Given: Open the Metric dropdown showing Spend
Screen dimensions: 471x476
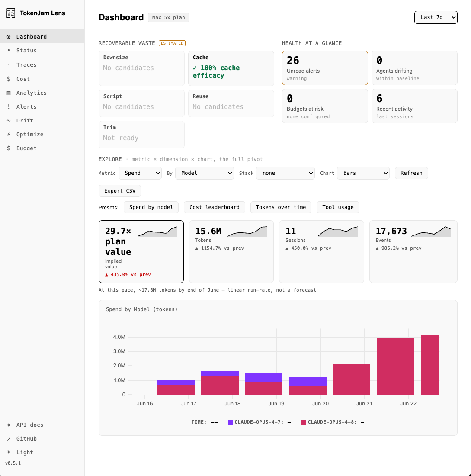Looking at the screenshot, I should point(140,173).
